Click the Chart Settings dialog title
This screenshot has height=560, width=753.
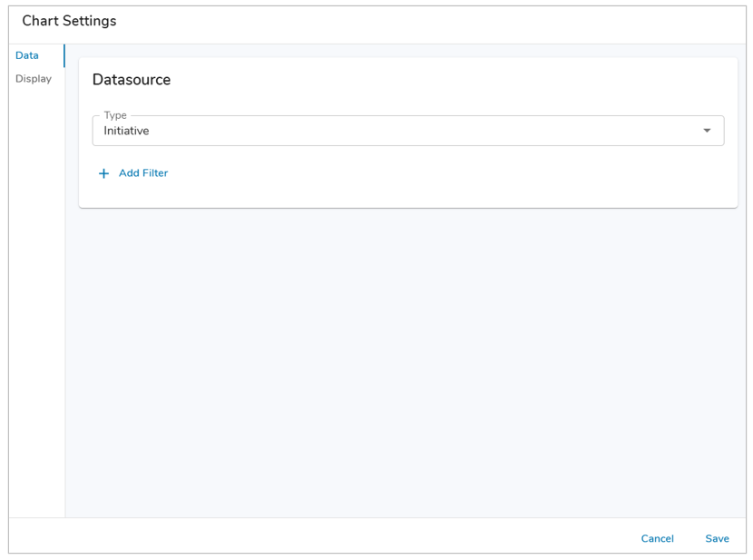(69, 21)
